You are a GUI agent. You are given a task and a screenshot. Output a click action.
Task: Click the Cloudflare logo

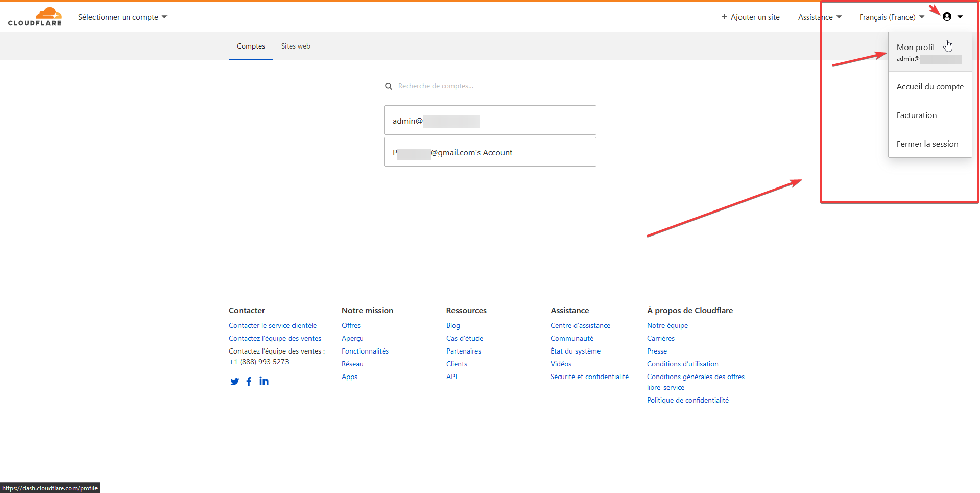click(35, 16)
